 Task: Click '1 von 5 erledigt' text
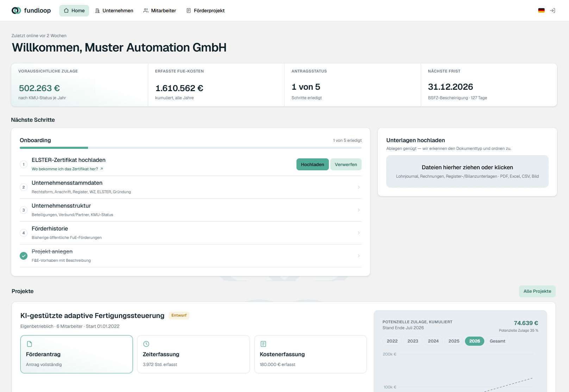pyautogui.click(x=347, y=140)
